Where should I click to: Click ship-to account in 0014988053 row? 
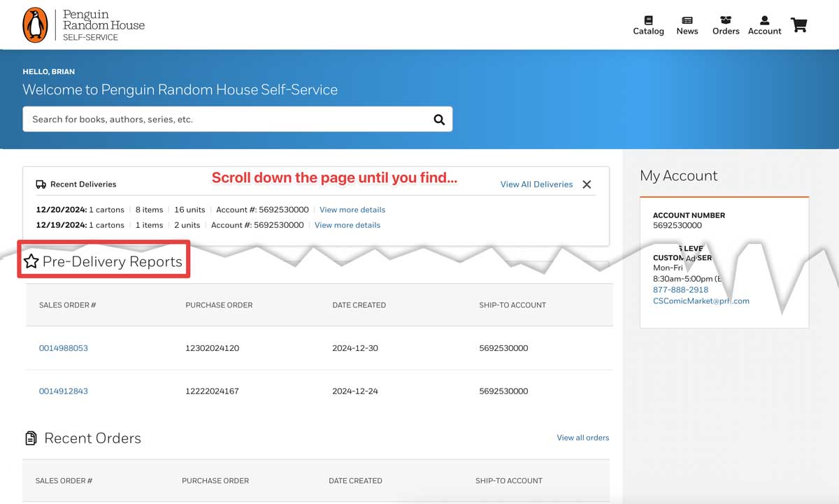(503, 348)
